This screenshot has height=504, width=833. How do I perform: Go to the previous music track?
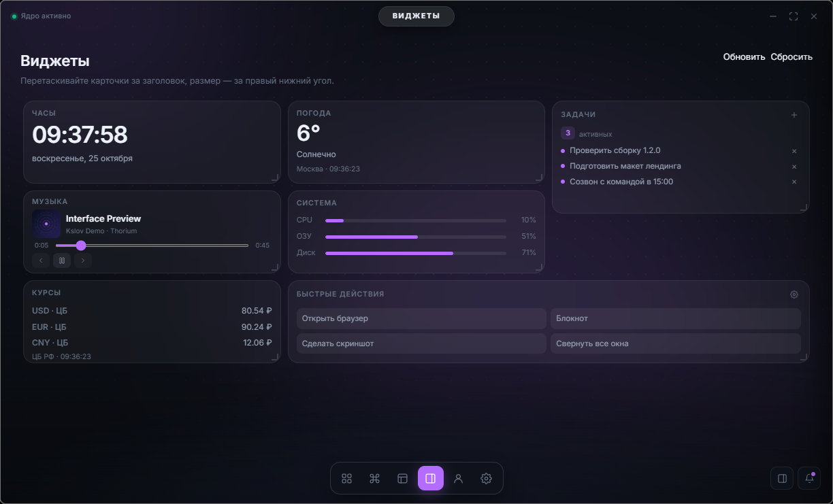[41, 260]
